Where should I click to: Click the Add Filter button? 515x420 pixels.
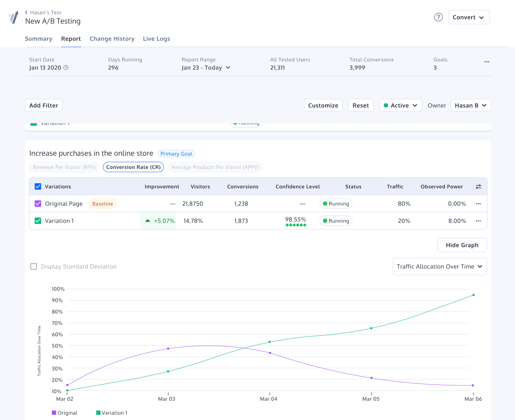click(x=44, y=105)
